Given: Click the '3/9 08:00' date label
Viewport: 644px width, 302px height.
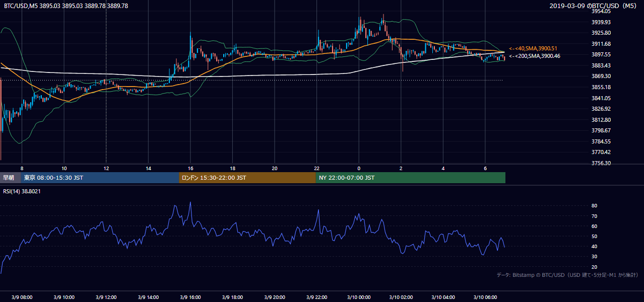Looking at the screenshot, I should (x=21, y=297).
